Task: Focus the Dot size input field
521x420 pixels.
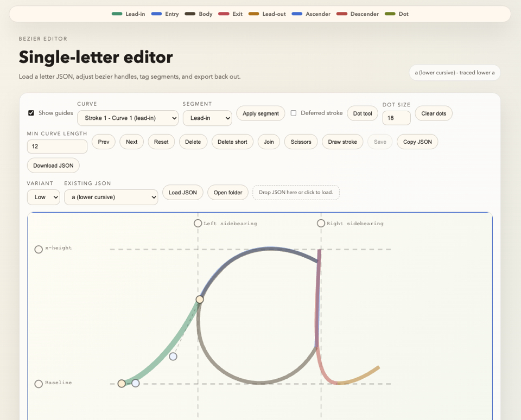Action: tap(396, 118)
